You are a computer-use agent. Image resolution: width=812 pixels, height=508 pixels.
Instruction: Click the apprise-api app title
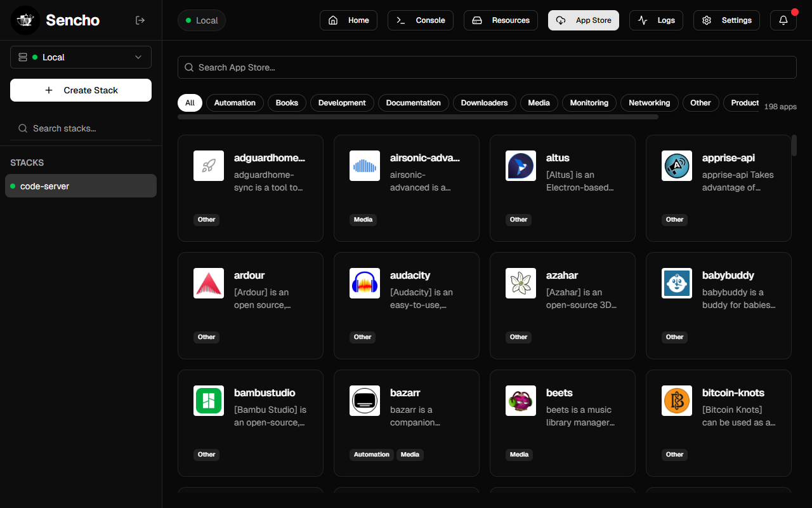(x=728, y=157)
